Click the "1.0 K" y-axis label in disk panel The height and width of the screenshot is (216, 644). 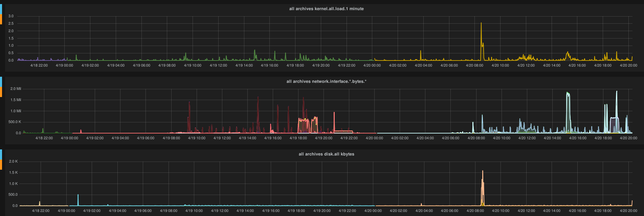tap(14, 184)
